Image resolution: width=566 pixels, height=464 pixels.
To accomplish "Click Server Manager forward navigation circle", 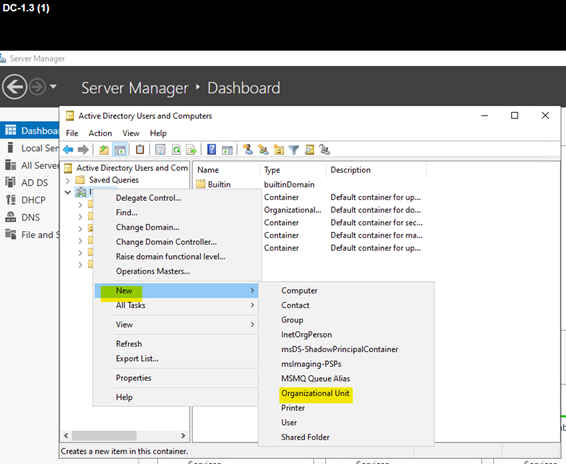I will click(x=38, y=87).
